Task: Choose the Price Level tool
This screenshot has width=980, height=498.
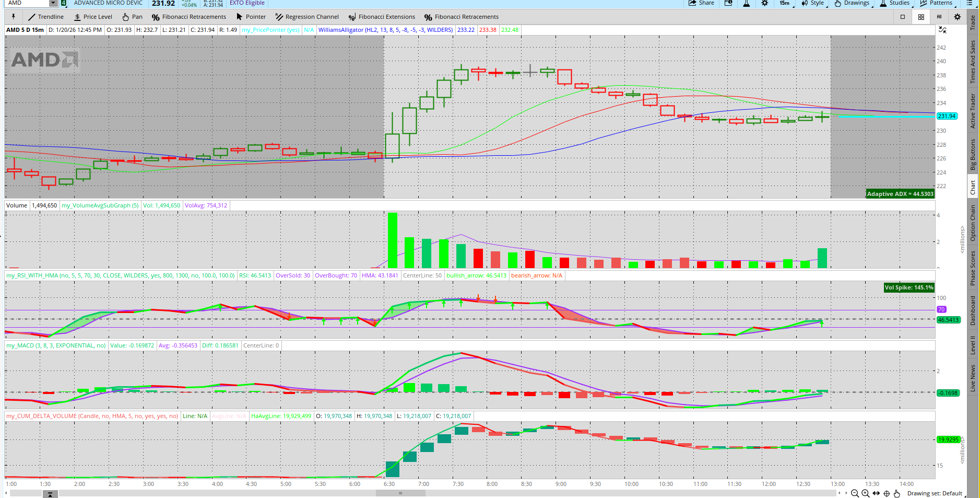Action: click(x=93, y=17)
